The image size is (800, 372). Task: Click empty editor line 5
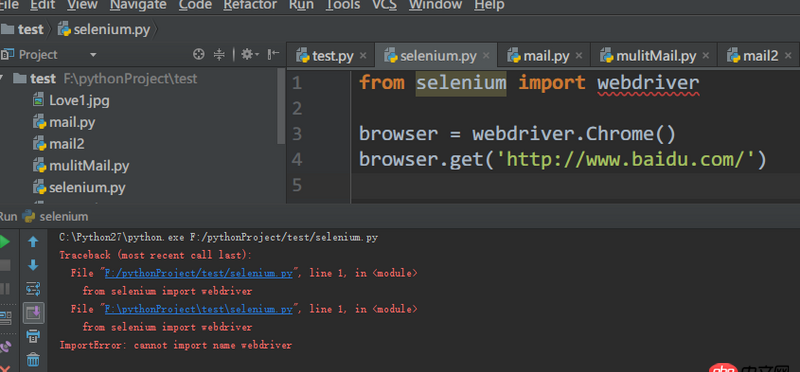point(576,185)
